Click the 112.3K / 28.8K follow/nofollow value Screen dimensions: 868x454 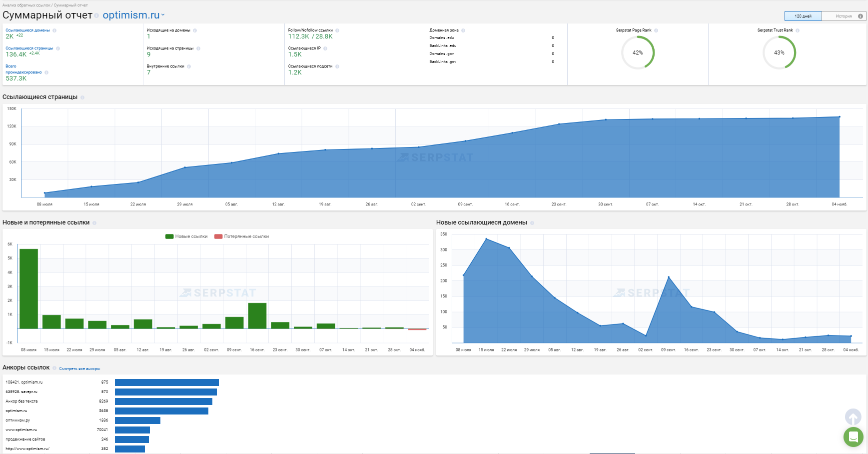[310, 36]
